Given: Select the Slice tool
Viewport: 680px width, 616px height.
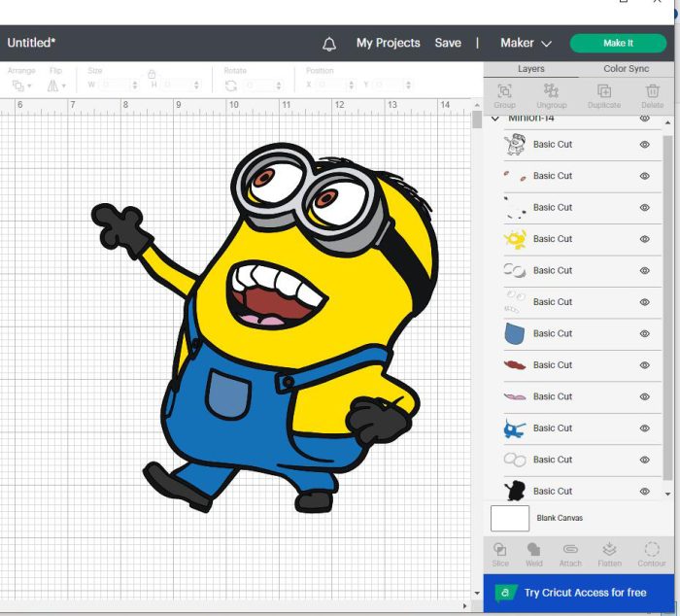Looking at the screenshot, I should coord(500,555).
